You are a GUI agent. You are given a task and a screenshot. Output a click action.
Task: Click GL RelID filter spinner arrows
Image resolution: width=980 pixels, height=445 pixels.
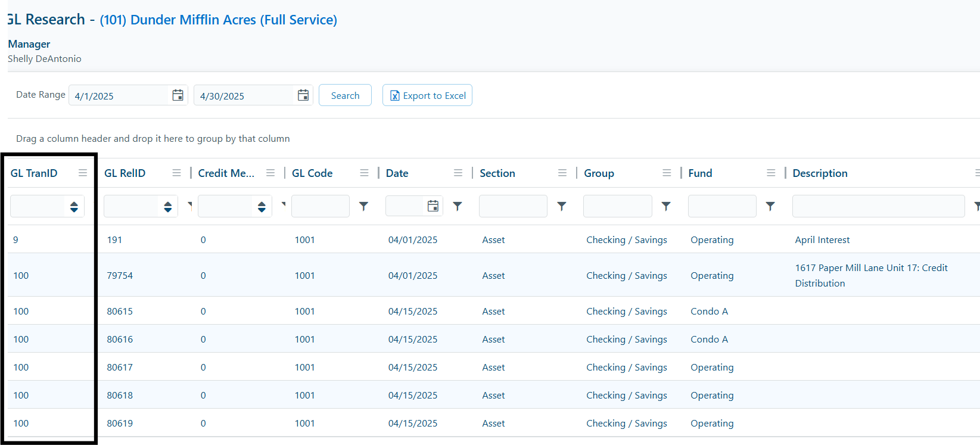click(x=168, y=207)
